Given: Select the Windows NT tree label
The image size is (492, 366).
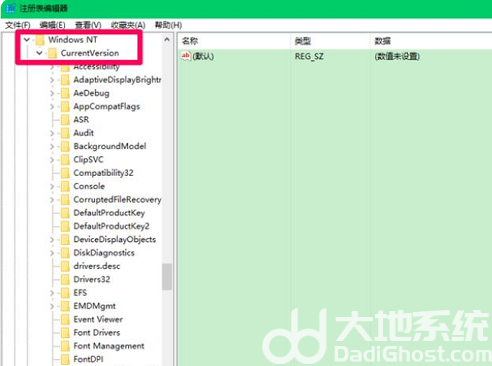Looking at the screenshot, I should [73, 40].
